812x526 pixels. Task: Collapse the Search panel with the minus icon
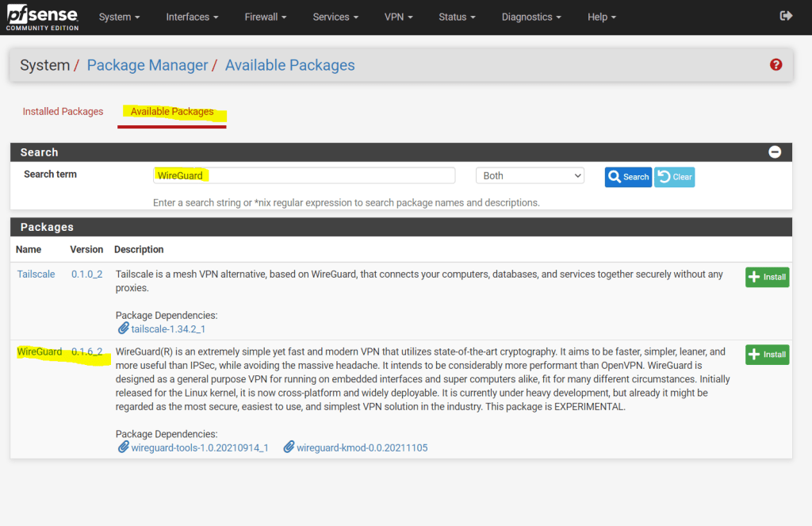click(x=775, y=152)
